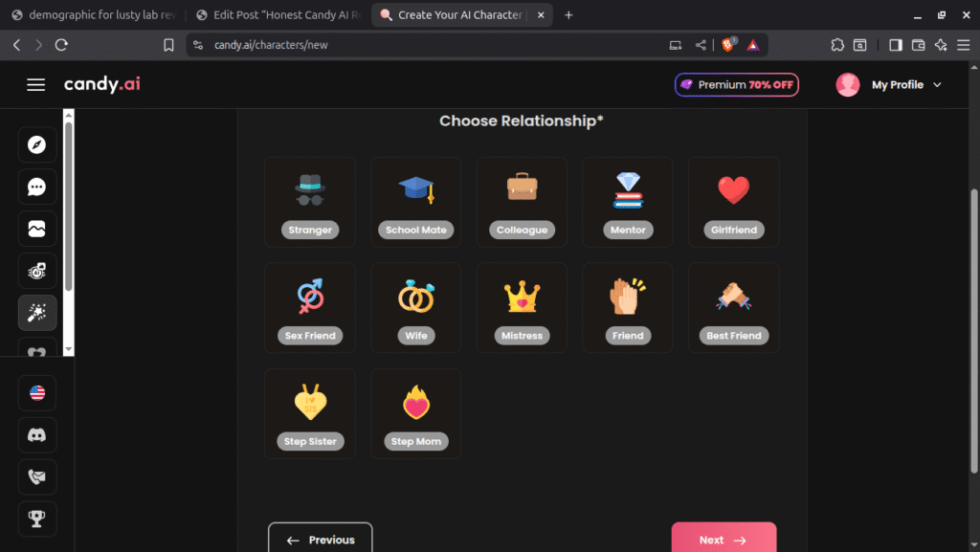Viewport: 980px width, 552px height.
Task: Open the hamburger menu next to candy.ai
Action: coord(35,85)
